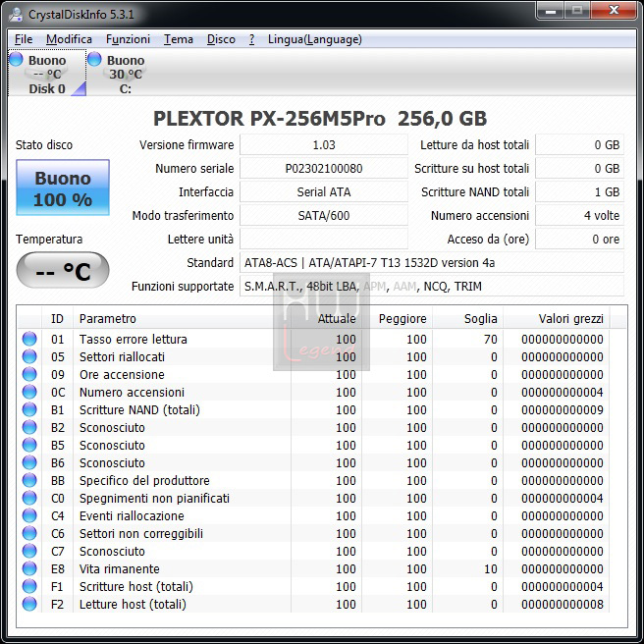Minimize the CrystalDiskInfo window
Screen dimensions: 644x644
(551, 11)
